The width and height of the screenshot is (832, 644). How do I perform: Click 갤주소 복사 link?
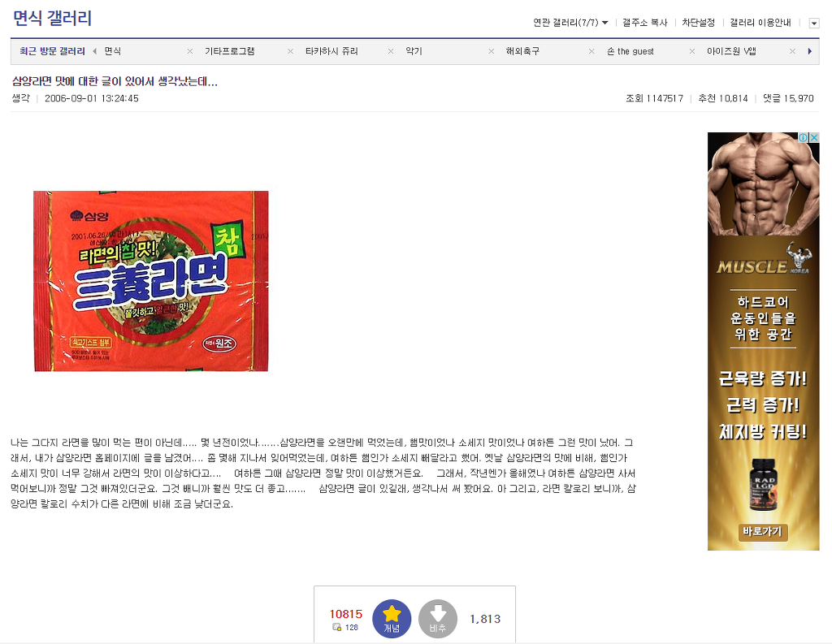[x=644, y=22]
